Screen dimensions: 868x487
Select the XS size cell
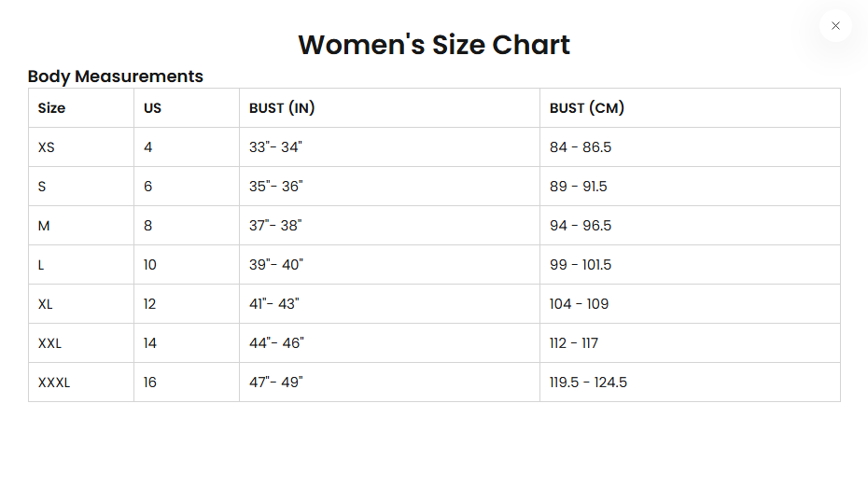tap(47, 147)
